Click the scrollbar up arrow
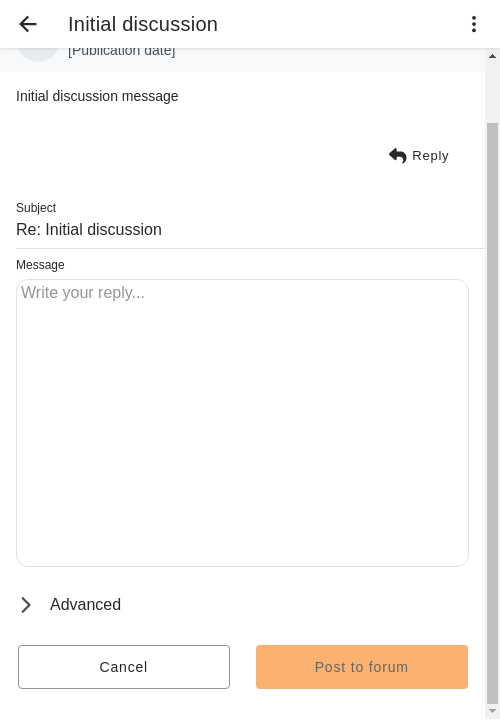 492,56
